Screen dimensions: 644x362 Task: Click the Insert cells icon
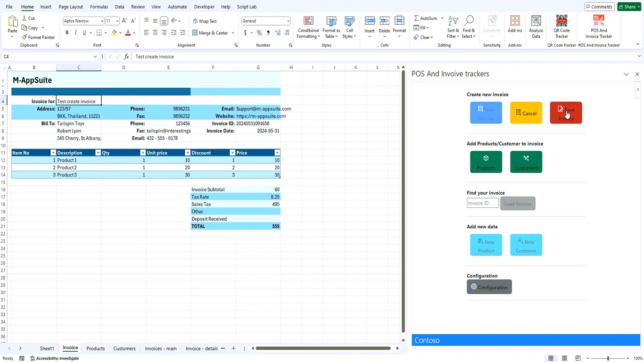tap(370, 21)
